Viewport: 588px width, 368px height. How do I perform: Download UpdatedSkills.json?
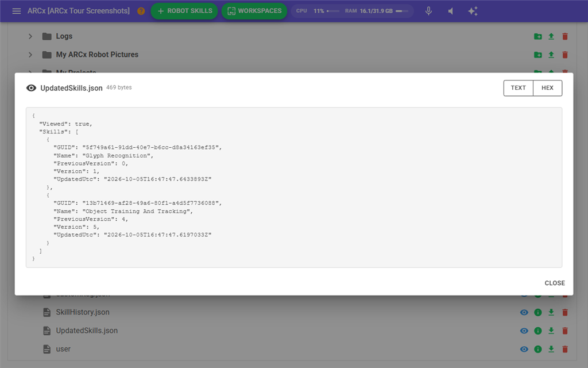tap(551, 331)
